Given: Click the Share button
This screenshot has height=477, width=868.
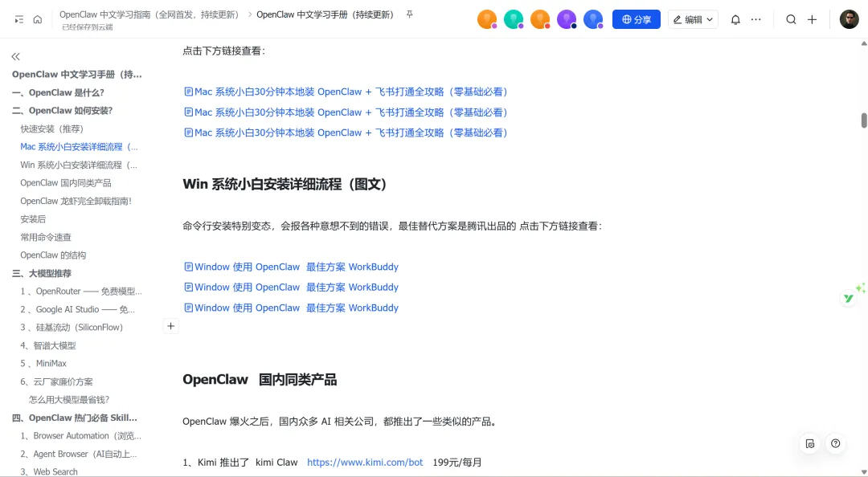Looking at the screenshot, I should [x=636, y=19].
